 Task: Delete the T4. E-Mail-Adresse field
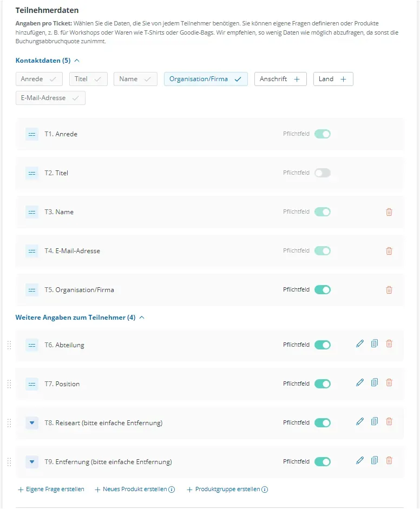(389, 251)
